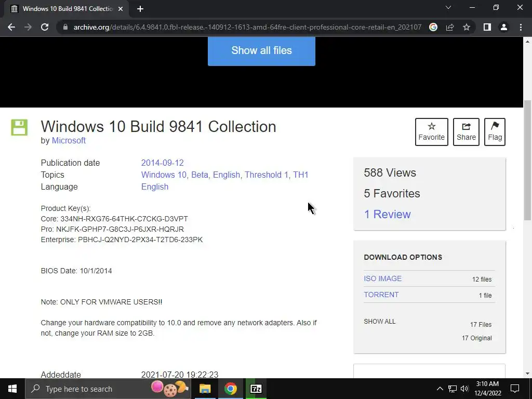
Task: Open TORRENT download option
Action: [x=381, y=295]
